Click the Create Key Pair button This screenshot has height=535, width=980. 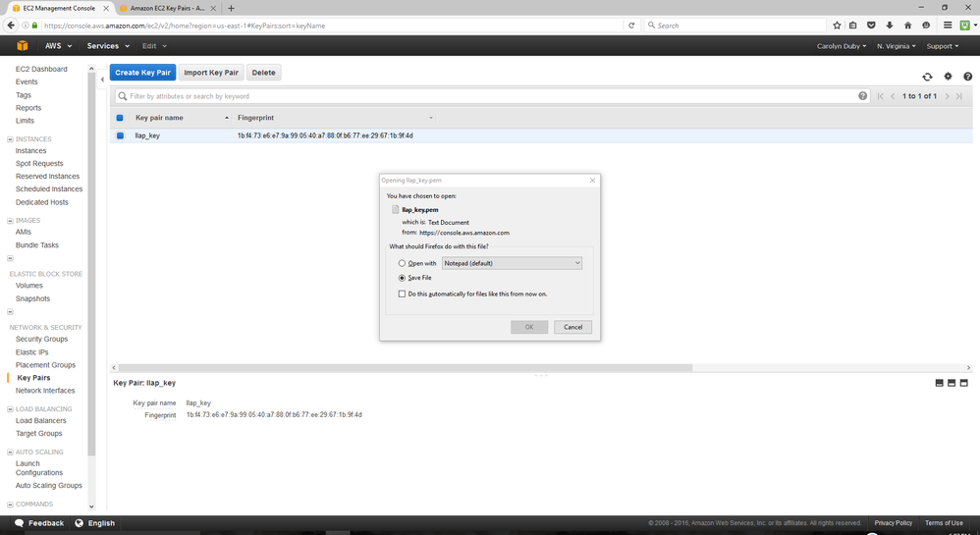tap(142, 73)
